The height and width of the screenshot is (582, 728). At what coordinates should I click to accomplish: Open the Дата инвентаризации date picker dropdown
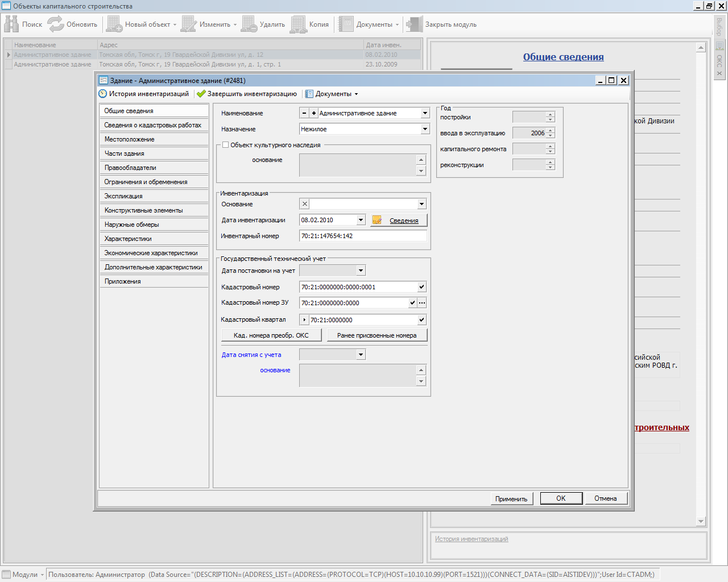(361, 220)
